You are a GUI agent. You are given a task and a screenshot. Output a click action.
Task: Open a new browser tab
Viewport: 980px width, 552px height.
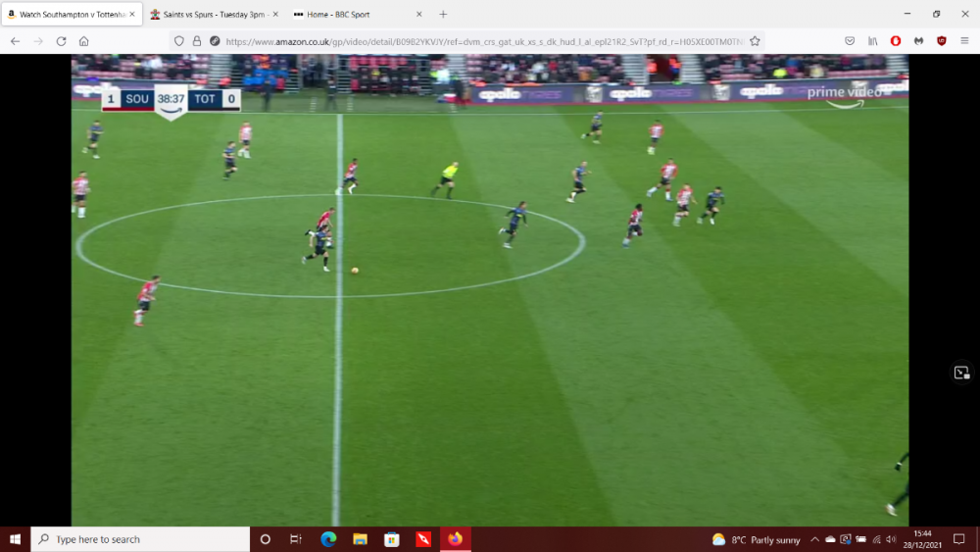tap(443, 15)
